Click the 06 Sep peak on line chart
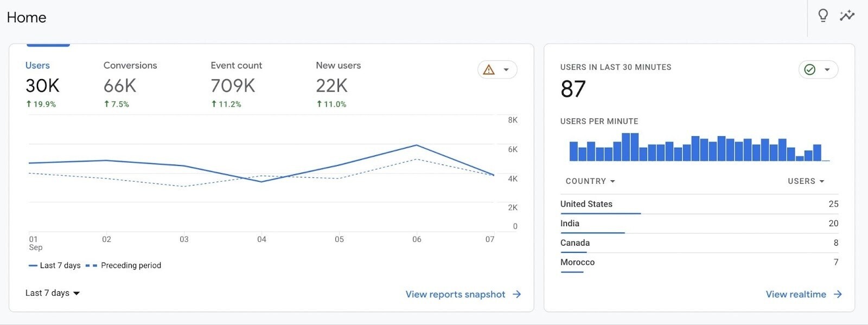This screenshot has height=325, width=868. click(416, 145)
